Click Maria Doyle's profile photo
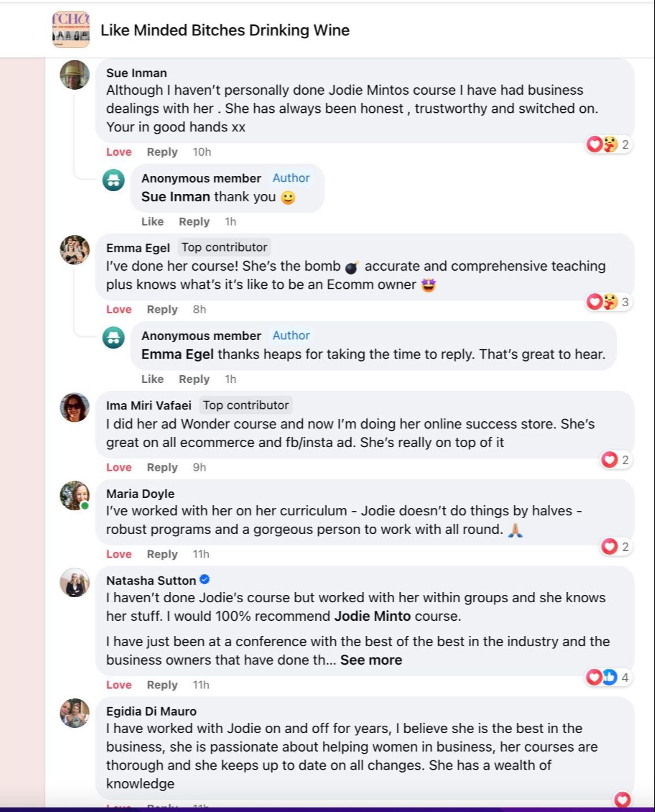Screen dimensions: 655x812 (75, 496)
